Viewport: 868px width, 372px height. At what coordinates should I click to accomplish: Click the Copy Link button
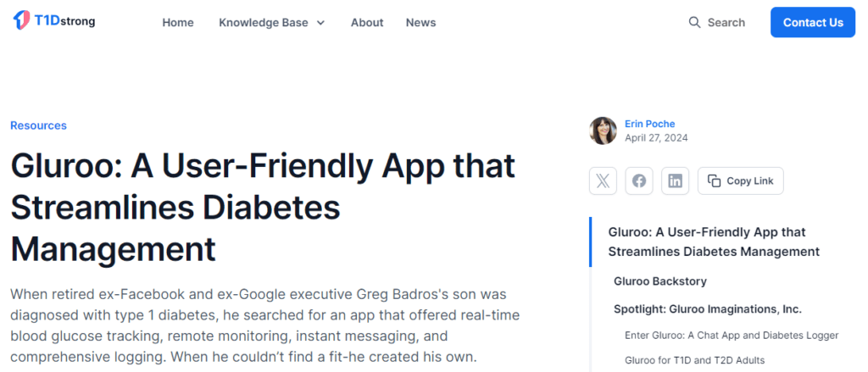[x=741, y=180]
